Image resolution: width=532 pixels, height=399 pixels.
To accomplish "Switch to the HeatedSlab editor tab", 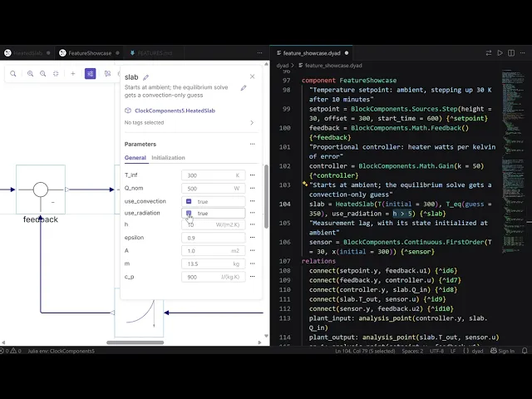I will pyautogui.click(x=27, y=53).
